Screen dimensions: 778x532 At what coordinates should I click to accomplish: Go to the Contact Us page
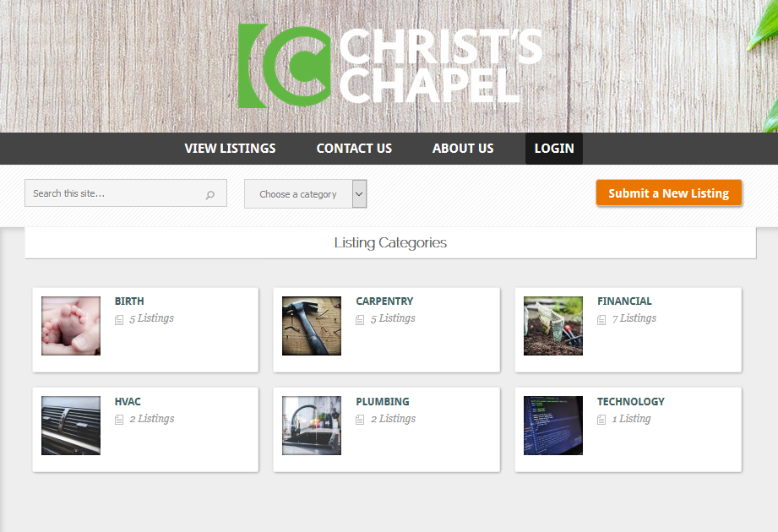tap(354, 149)
